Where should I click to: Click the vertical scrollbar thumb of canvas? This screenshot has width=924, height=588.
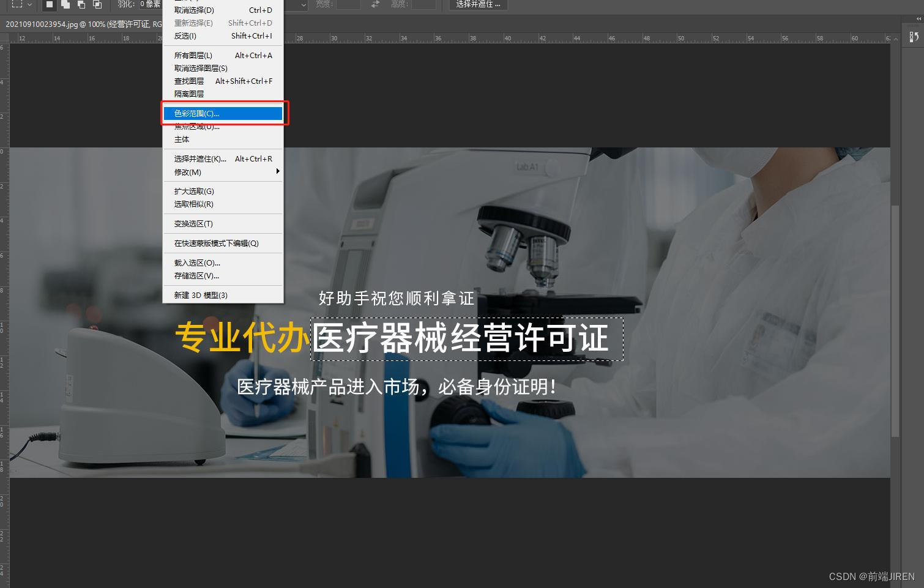point(895,321)
